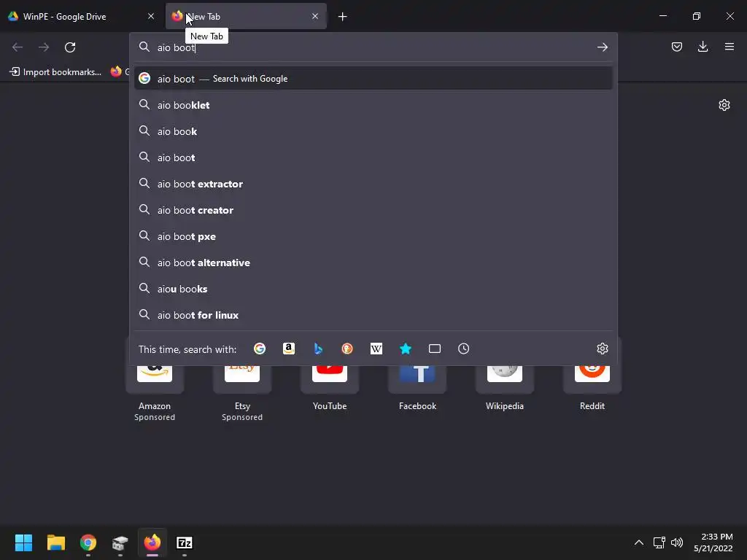
Task: Choose 'aio booklet' suggestion
Action: (x=373, y=105)
